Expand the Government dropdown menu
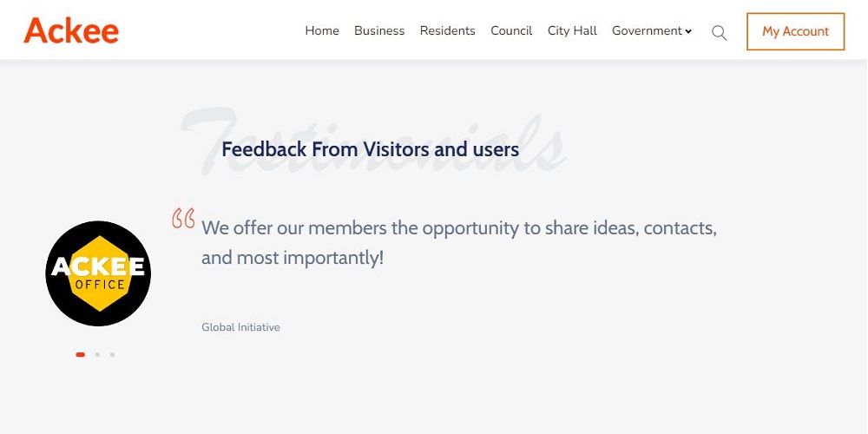The image size is (868, 434). pos(647,31)
